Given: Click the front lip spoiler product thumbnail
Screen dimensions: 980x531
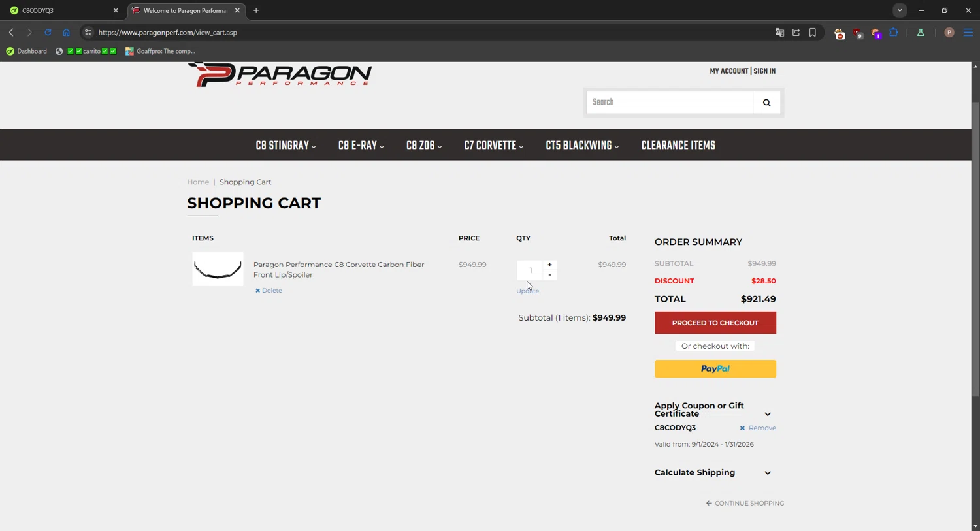Looking at the screenshot, I should click(218, 269).
